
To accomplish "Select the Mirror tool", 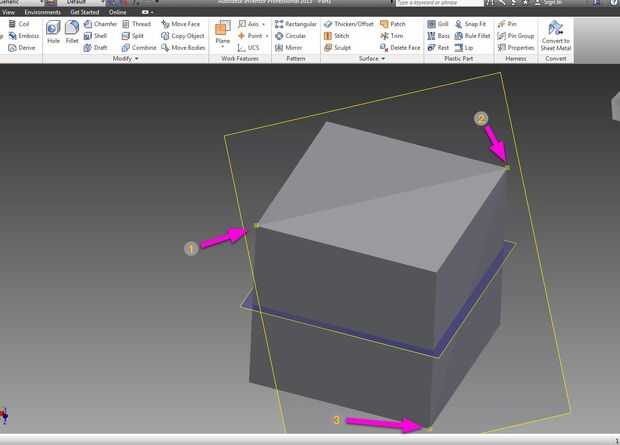I will tap(289, 48).
